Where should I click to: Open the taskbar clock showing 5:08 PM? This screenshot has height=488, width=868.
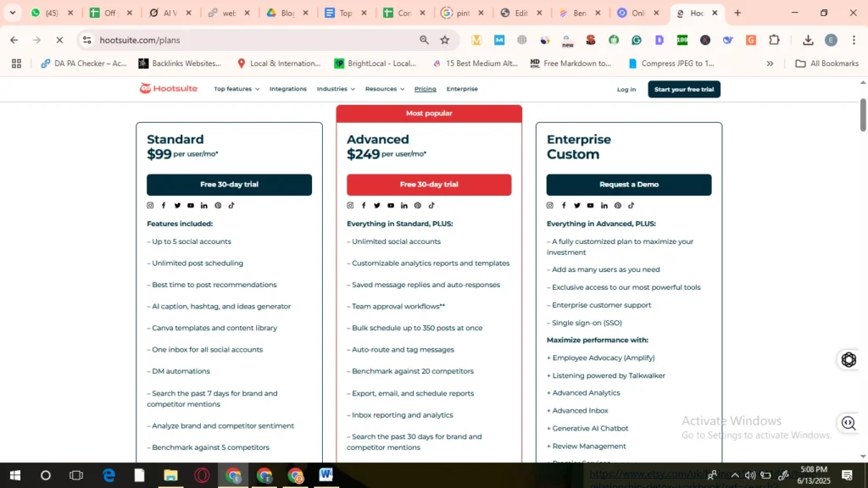point(814,475)
